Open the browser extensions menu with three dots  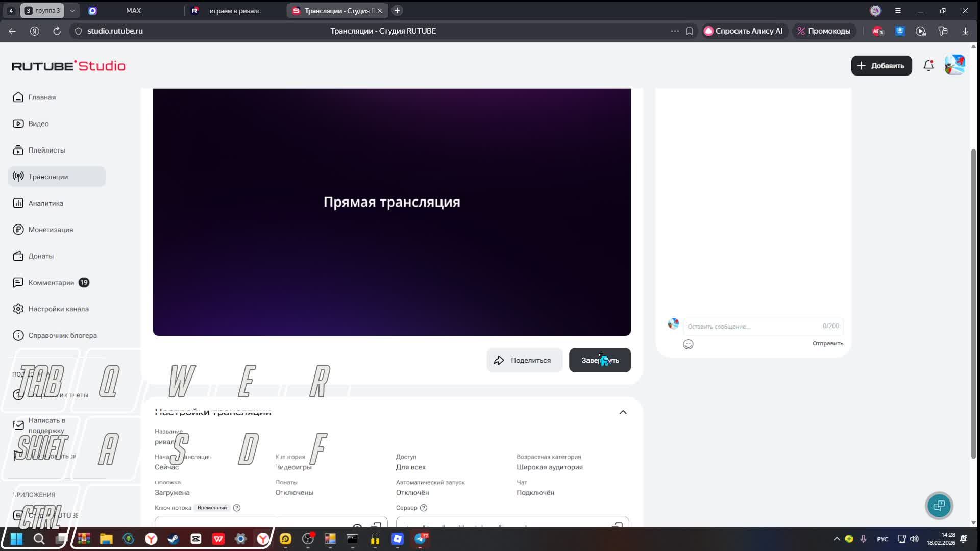tap(674, 31)
